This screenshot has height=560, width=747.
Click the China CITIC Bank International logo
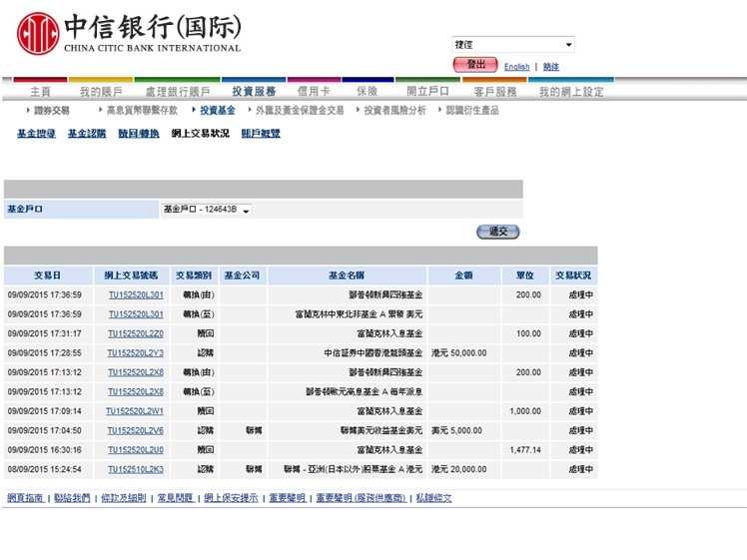tap(129, 33)
